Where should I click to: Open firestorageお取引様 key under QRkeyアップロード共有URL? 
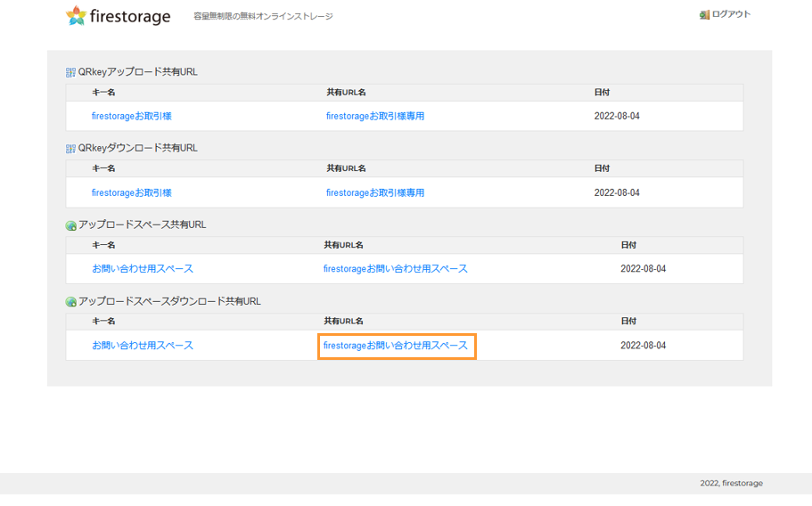click(x=132, y=116)
